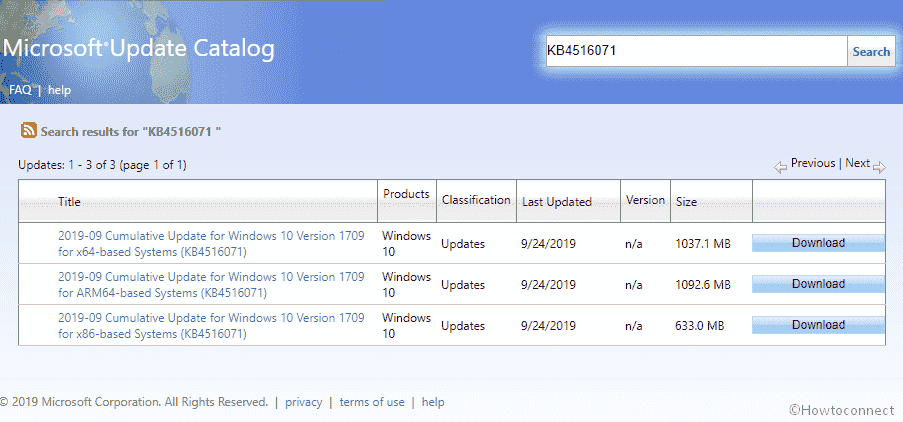The height and width of the screenshot is (422, 903).
Task: Open the help link in header
Action: [x=59, y=90]
